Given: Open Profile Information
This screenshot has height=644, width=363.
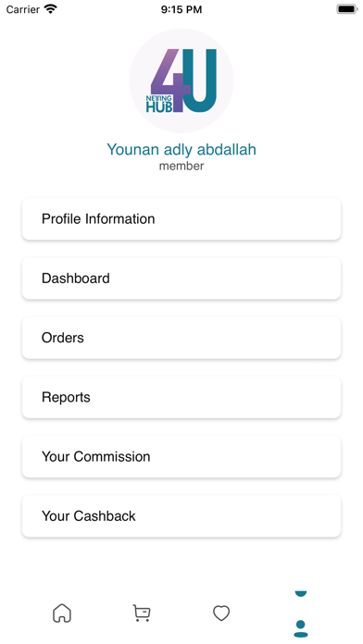Looking at the screenshot, I should click(181, 219).
